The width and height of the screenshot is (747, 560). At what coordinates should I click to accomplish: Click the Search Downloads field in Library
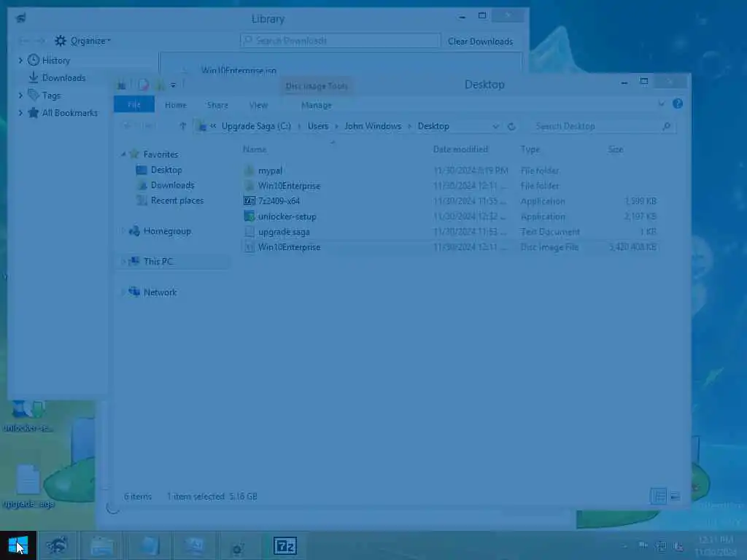click(x=340, y=41)
